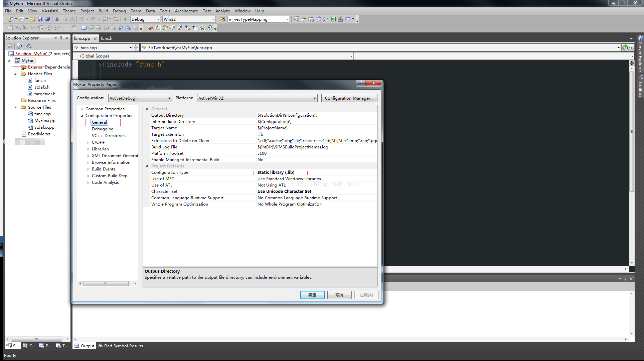Open the Architecture menu

pos(186,11)
